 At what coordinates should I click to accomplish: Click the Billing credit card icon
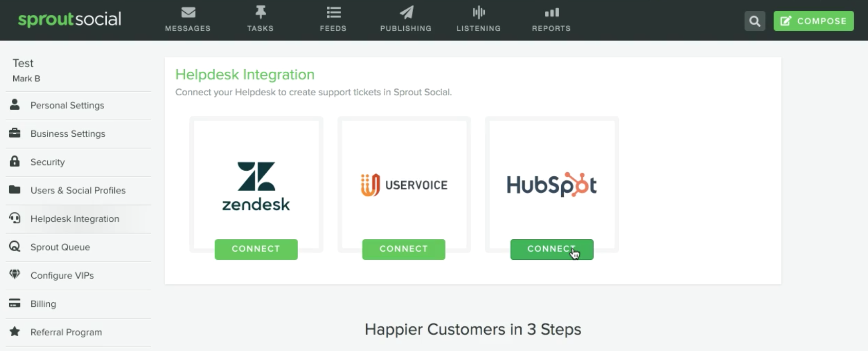(x=15, y=303)
